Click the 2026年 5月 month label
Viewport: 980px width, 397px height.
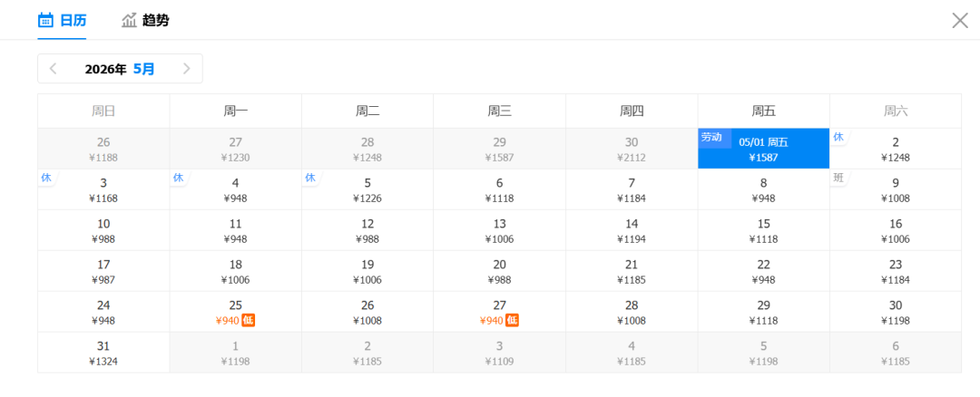(120, 69)
